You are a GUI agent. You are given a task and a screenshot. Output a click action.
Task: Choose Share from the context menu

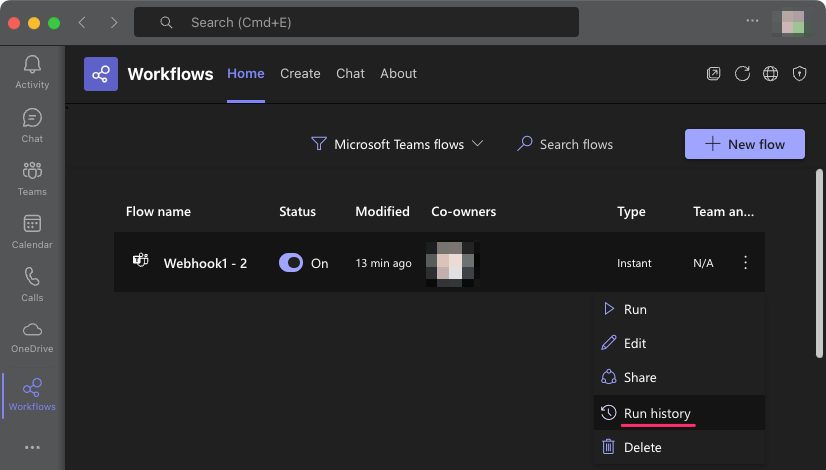click(679, 377)
